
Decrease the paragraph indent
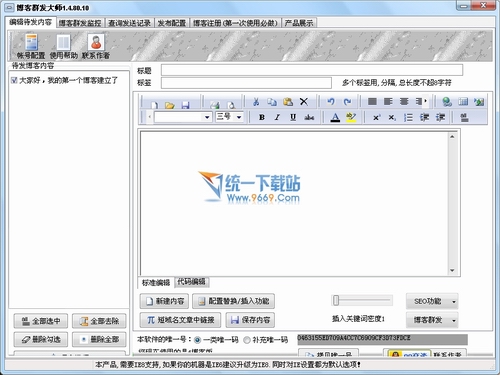[424, 117]
